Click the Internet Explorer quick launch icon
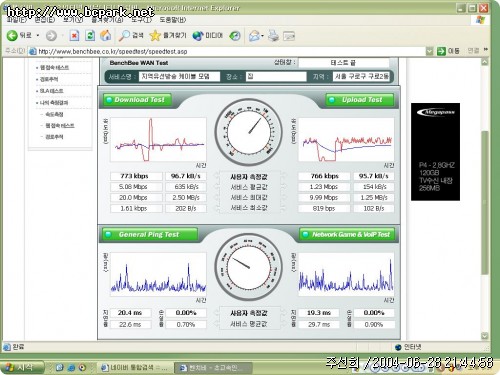Screen dimensions: 500x375 [71, 368]
